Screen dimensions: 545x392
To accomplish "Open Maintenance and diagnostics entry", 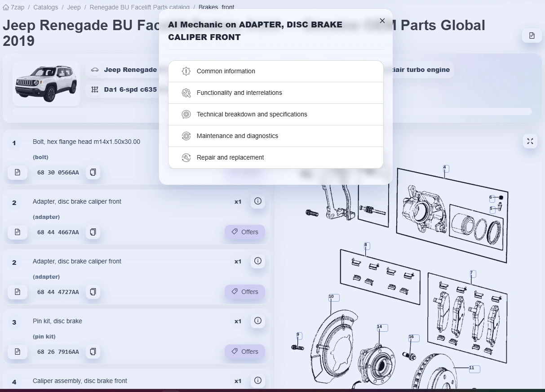I will coord(276,136).
